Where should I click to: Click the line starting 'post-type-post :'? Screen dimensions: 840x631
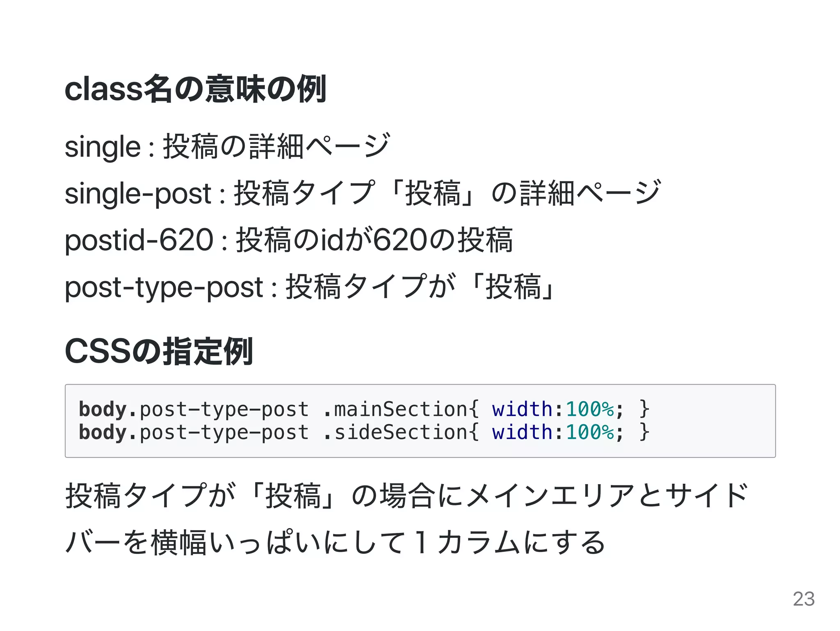pos(311,287)
